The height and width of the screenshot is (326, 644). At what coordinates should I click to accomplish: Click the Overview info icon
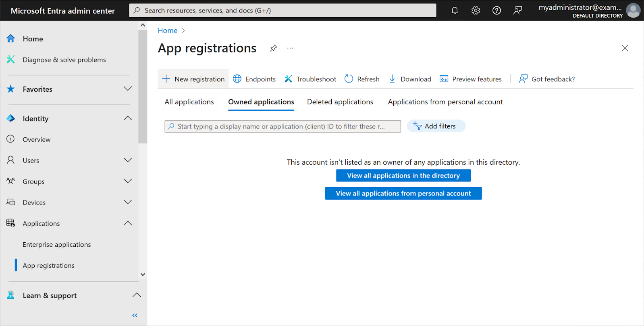click(x=10, y=139)
